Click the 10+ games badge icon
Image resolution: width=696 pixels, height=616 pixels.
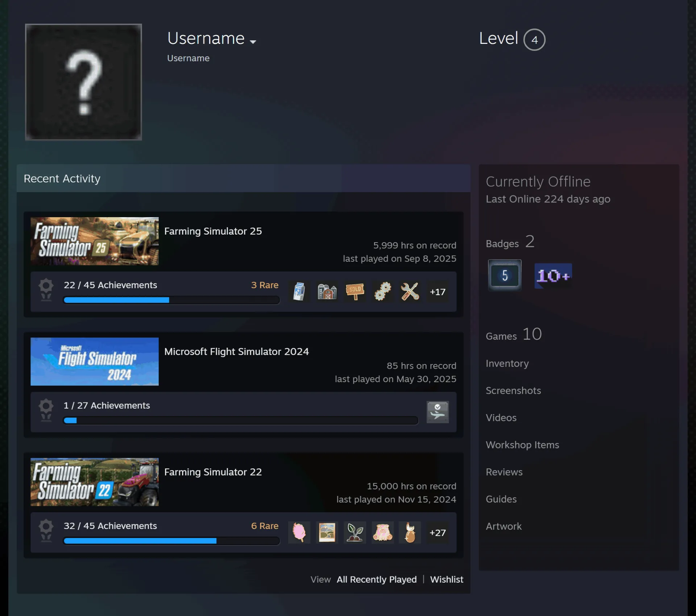(x=553, y=276)
